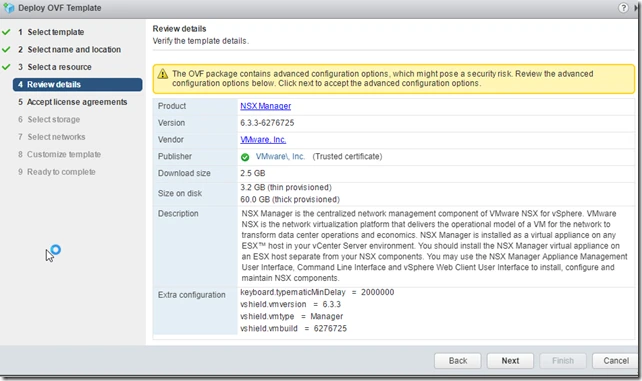Click the checkmark beside Select a resource
This screenshot has height=381, width=642.
(x=6, y=67)
